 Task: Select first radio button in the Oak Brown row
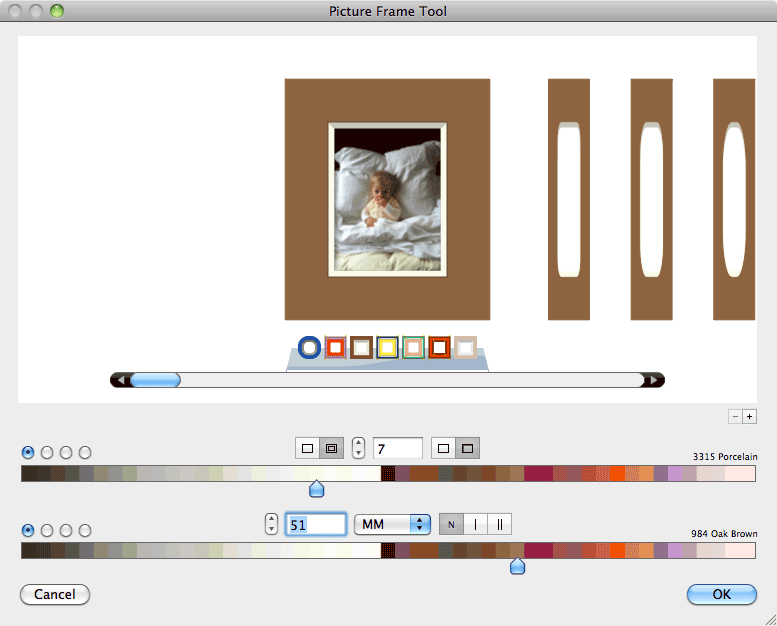(x=28, y=530)
